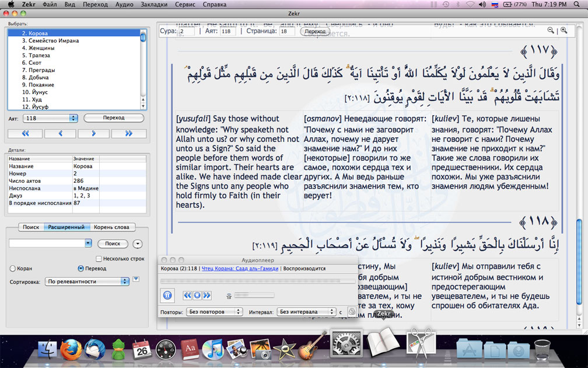
Task: Open Spotlight search in menu bar
Action: click(x=577, y=5)
